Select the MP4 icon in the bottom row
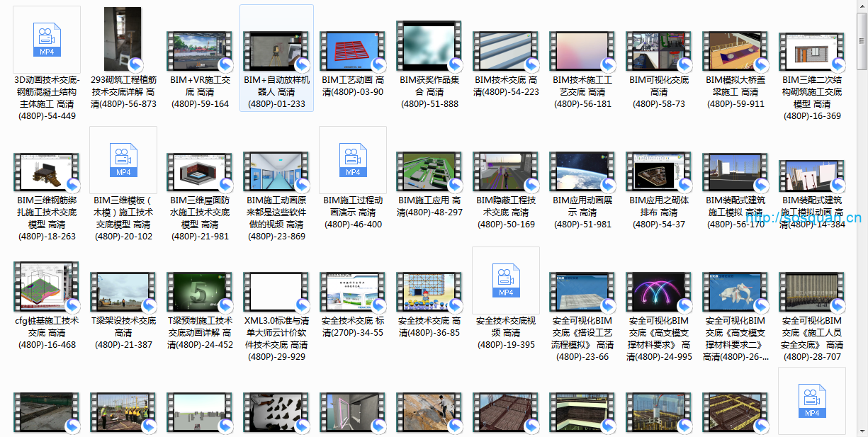Screen dimensions: 868x437 coord(812,401)
